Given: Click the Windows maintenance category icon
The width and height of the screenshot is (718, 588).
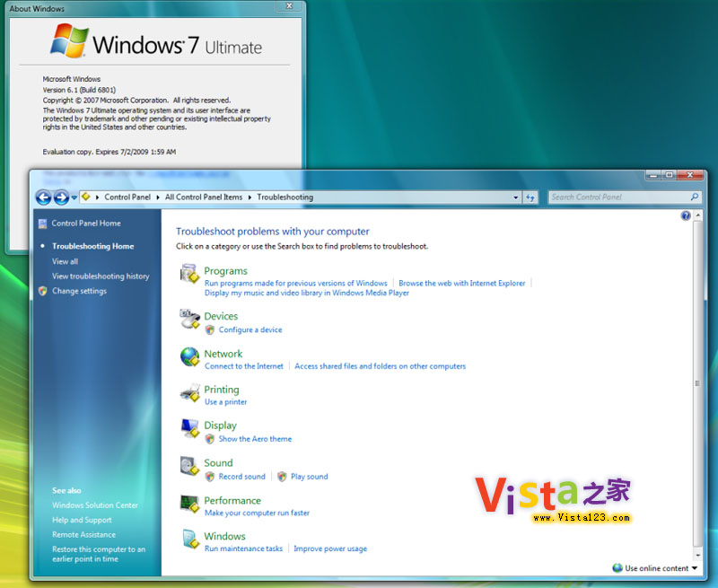Looking at the screenshot, I should pos(189,540).
